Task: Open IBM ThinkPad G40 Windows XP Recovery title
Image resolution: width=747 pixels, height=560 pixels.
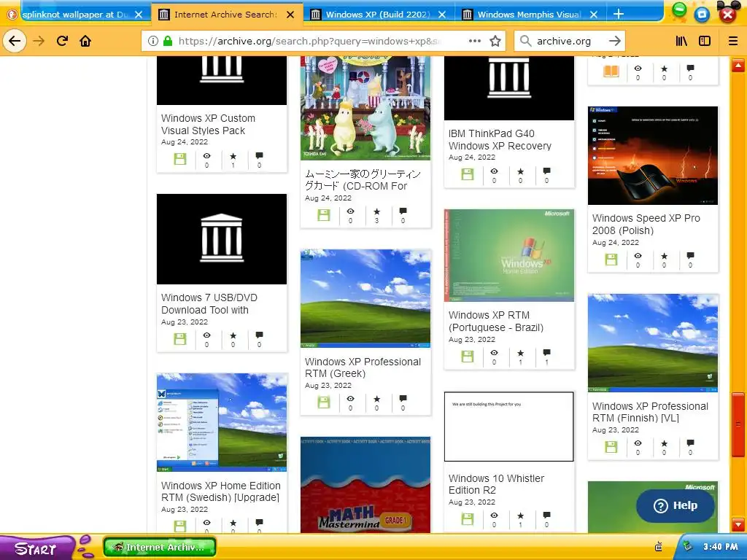Action: click(x=500, y=139)
